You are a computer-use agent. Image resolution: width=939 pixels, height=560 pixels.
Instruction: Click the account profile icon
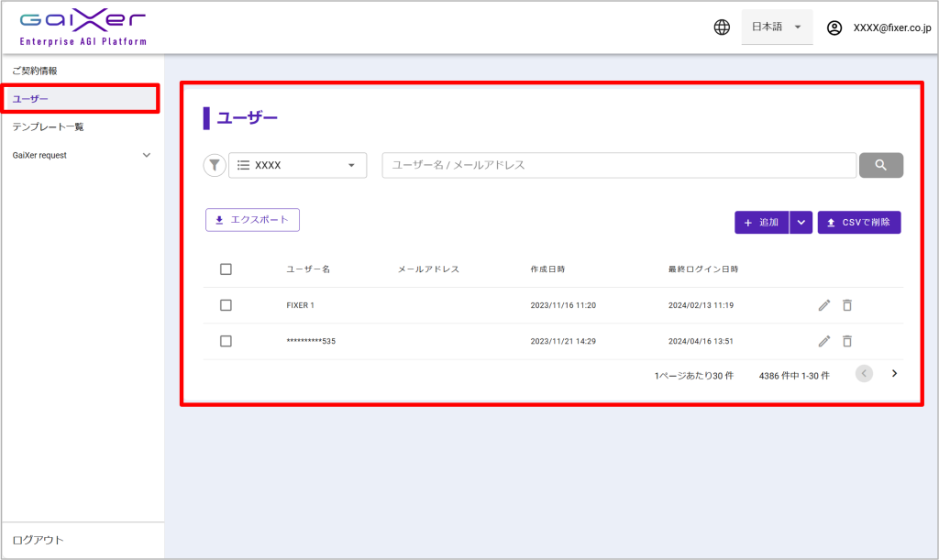pyautogui.click(x=834, y=27)
